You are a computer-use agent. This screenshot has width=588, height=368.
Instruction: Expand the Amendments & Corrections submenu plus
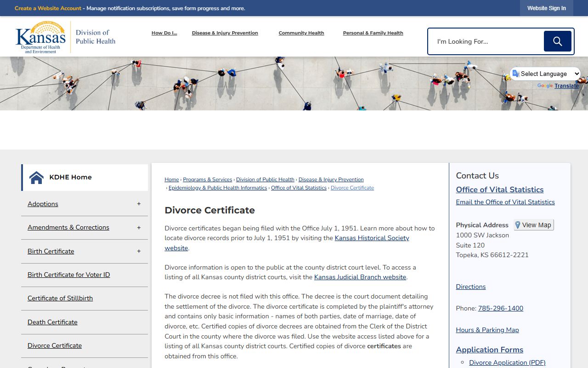tap(139, 227)
